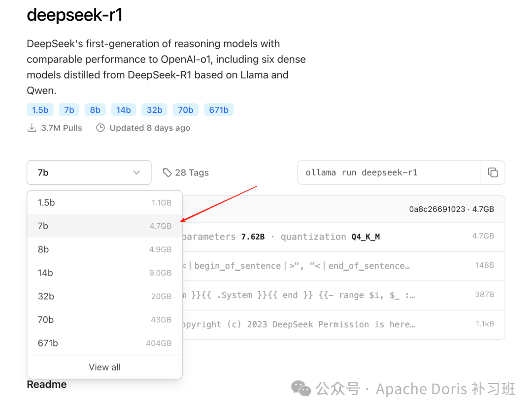The width and height of the screenshot is (532, 410).
Task: Click View all in dropdown
Action: pos(104,367)
